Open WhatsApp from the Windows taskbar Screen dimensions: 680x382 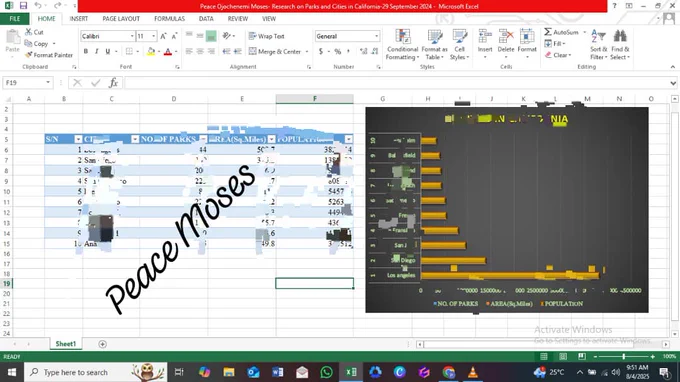[326, 372]
